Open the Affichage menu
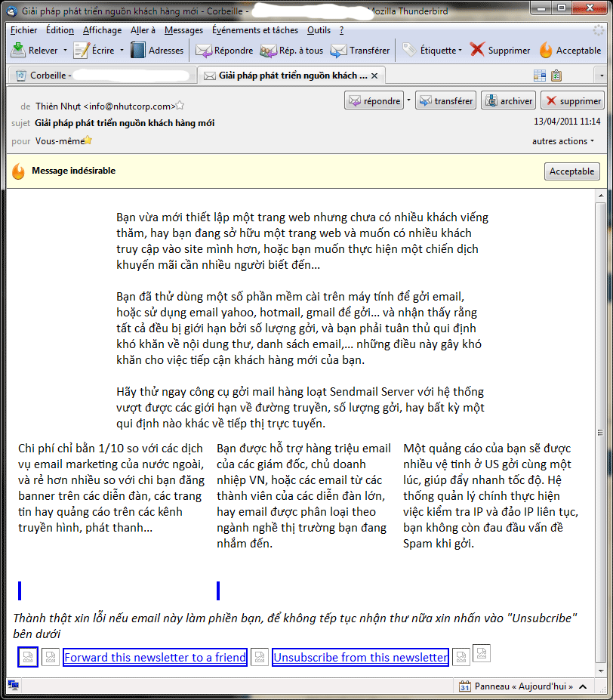The height and width of the screenshot is (700, 613). (102, 30)
